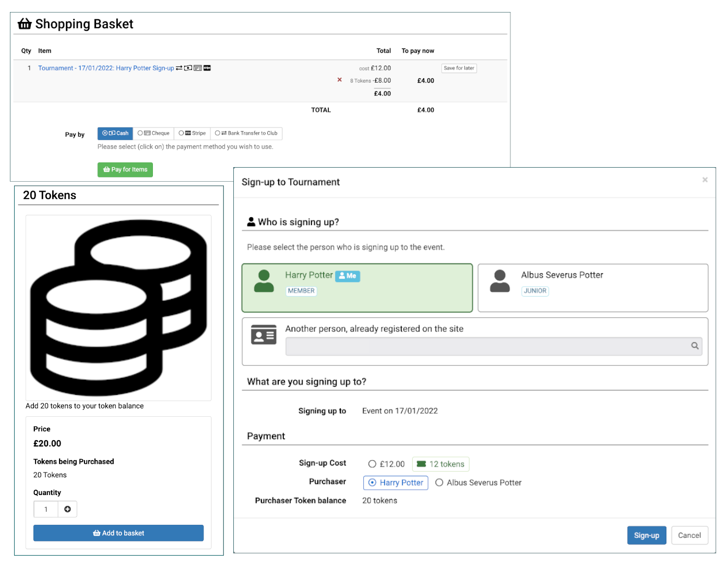Screen dimensions: 728x564
Task: Choose Cheque payment option
Action: [x=153, y=133]
